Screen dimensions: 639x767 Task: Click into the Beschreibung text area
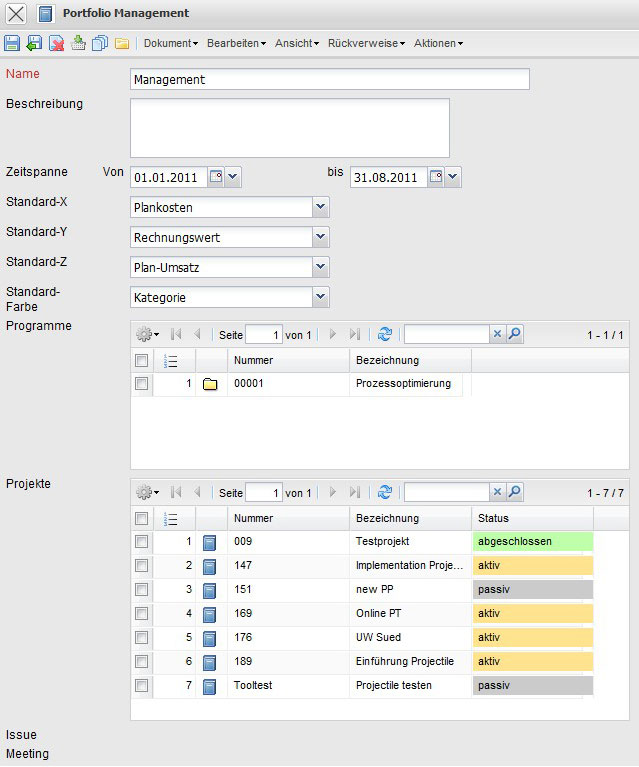(x=290, y=127)
